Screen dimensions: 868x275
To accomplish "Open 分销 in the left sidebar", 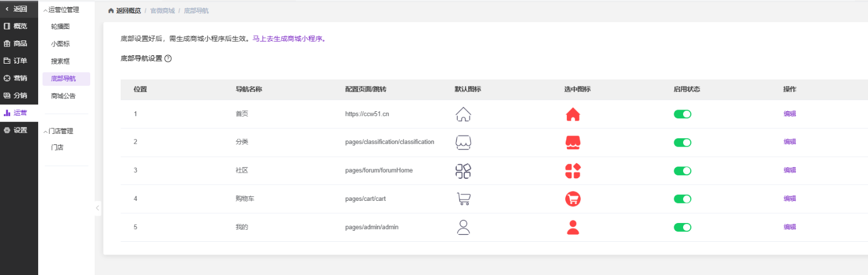I will 19,95.
